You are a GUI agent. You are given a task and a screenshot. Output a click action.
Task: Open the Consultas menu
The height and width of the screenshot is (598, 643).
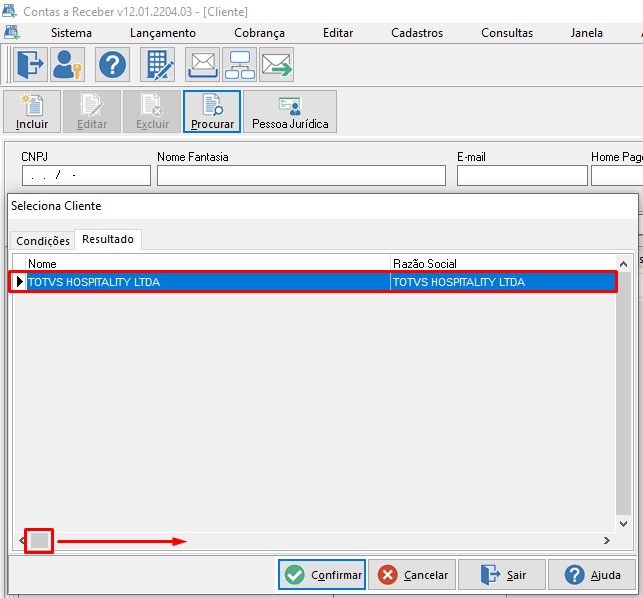507,33
